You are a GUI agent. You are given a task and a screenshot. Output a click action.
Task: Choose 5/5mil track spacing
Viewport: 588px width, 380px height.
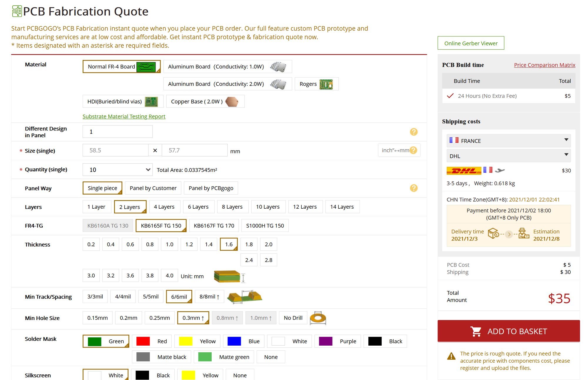pyautogui.click(x=151, y=297)
